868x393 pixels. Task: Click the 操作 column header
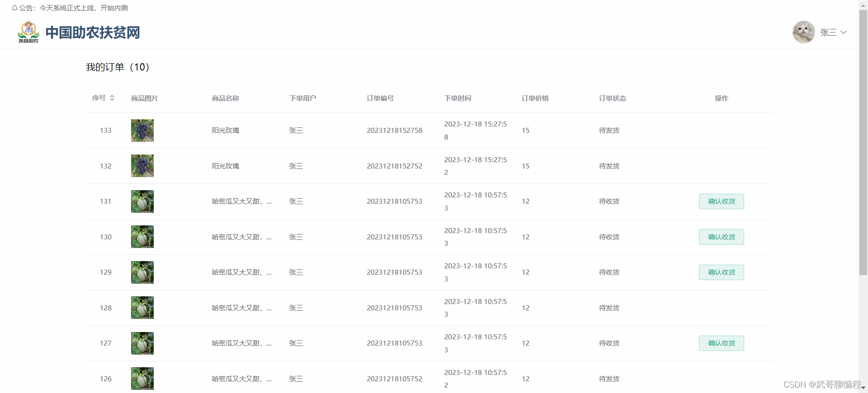point(722,98)
